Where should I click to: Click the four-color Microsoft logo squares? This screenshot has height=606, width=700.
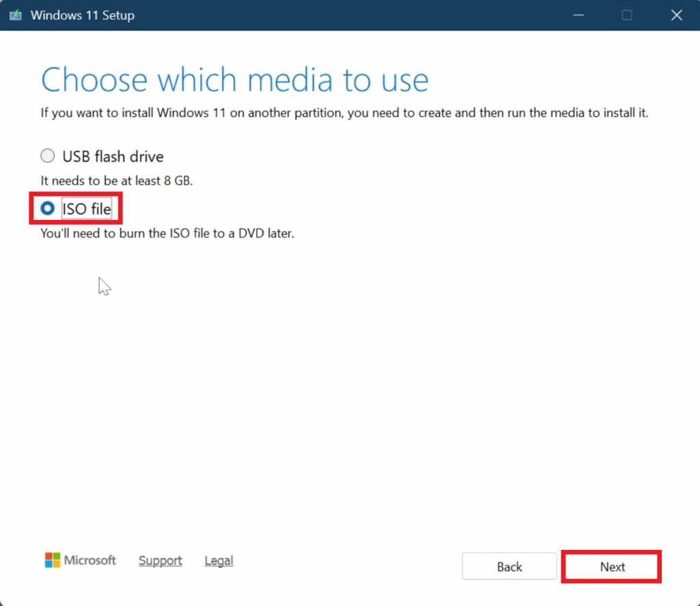pyautogui.click(x=53, y=561)
